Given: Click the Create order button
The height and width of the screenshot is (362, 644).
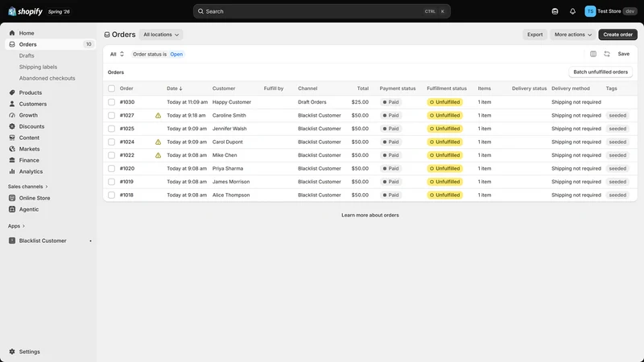Looking at the screenshot, I should (x=617, y=35).
